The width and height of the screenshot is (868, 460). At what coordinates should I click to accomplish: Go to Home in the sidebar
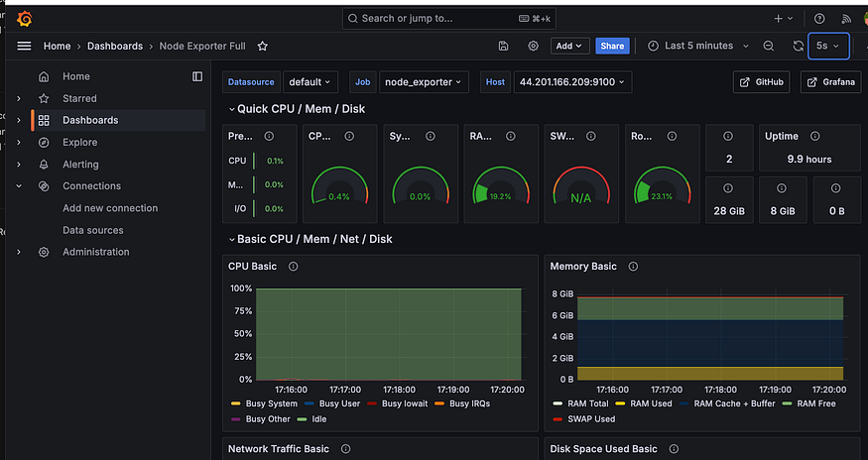(x=75, y=76)
